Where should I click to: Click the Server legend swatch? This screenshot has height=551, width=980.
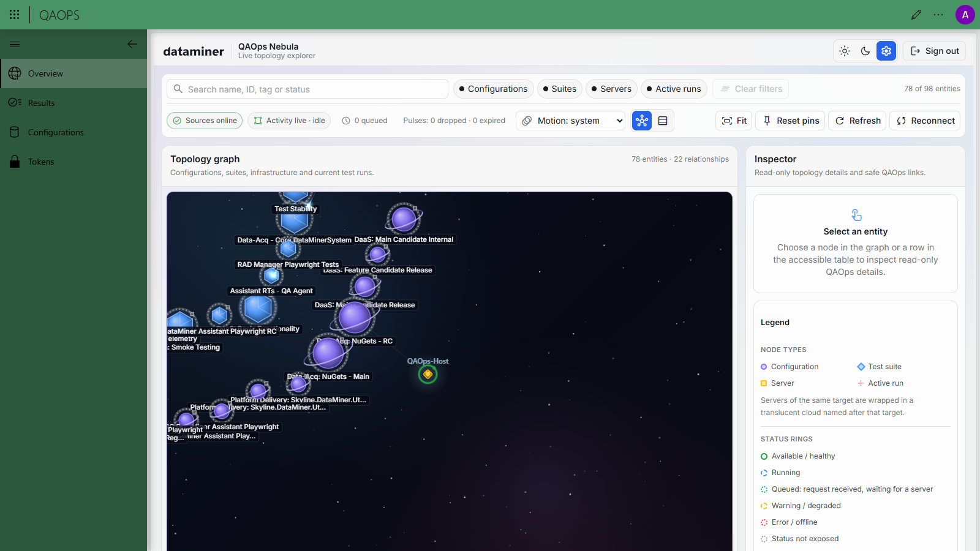pyautogui.click(x=764, y=383)
